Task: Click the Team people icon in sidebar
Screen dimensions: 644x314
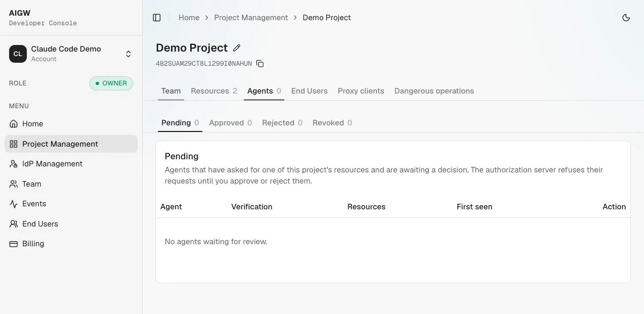Action: pos(14,184)
